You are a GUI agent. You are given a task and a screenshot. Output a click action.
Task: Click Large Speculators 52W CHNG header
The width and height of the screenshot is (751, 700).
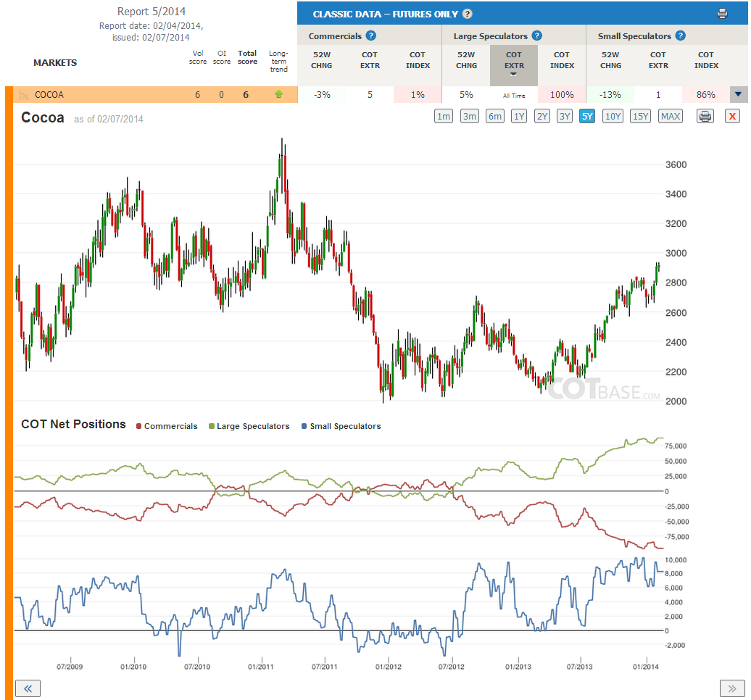(467, 60)
